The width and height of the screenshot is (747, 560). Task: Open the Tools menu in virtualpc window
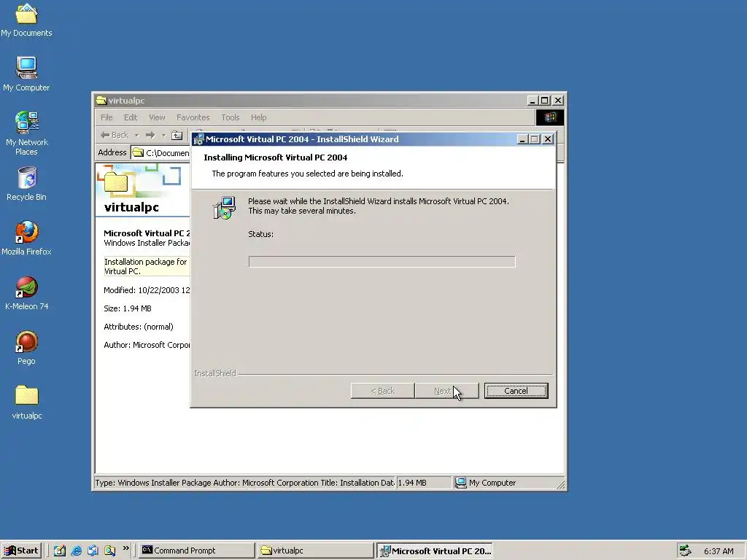point(230,117)
